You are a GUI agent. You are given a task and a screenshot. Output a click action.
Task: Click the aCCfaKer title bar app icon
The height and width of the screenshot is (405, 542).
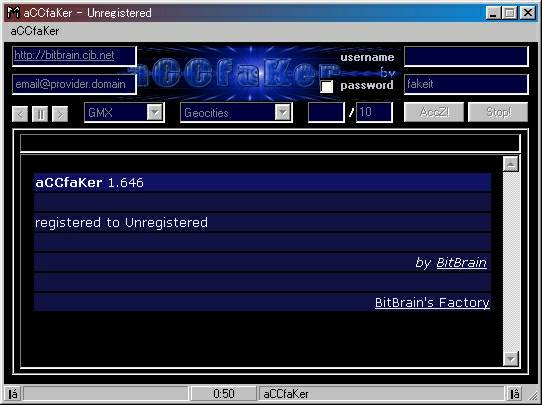pos(13,13)
